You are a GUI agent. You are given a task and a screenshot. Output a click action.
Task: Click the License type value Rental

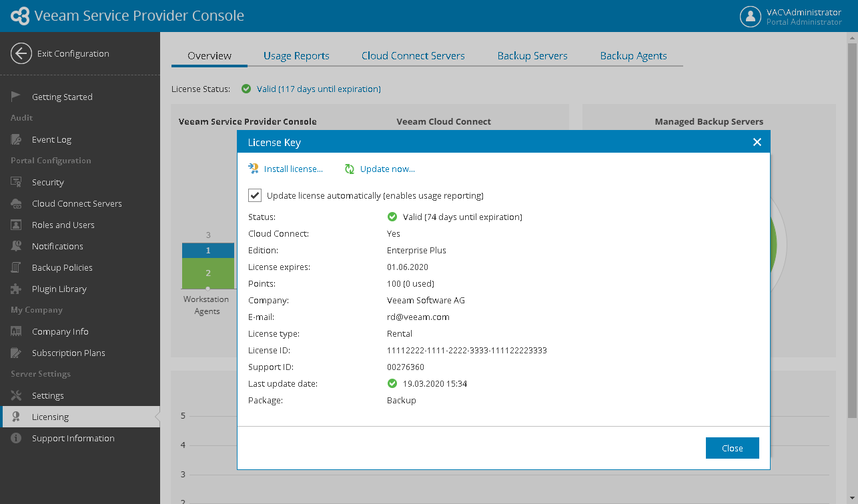pyautogui.click(x=400, y=333)
